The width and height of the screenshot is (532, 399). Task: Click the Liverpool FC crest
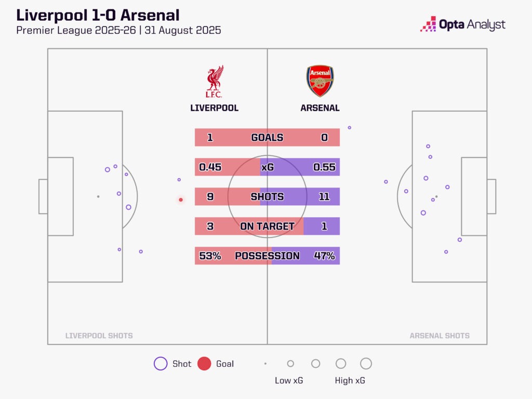click(214, 82)
